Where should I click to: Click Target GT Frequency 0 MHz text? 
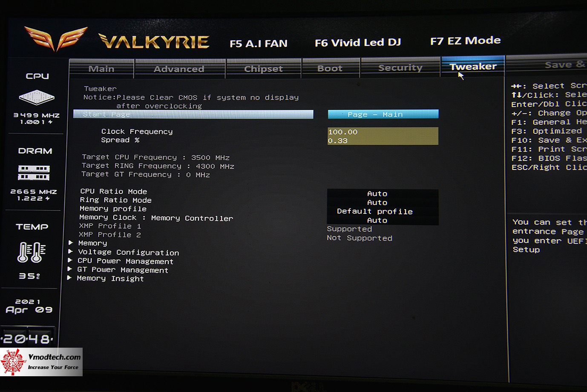coord(146,174)
